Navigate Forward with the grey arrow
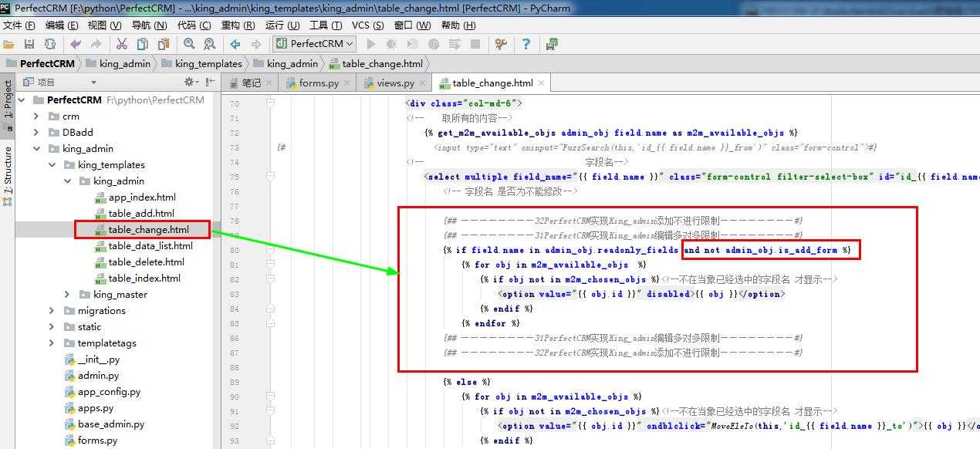The image size is (980, 449). click(255, 44)
